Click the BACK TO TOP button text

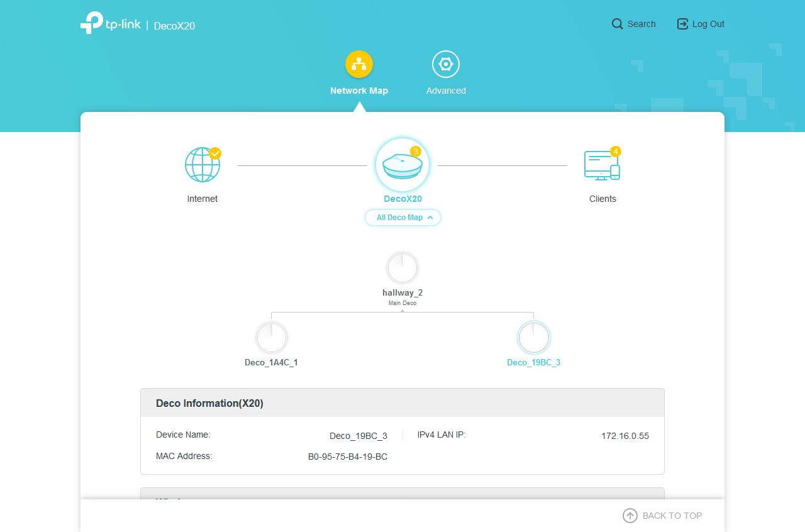tap(672, 516)
